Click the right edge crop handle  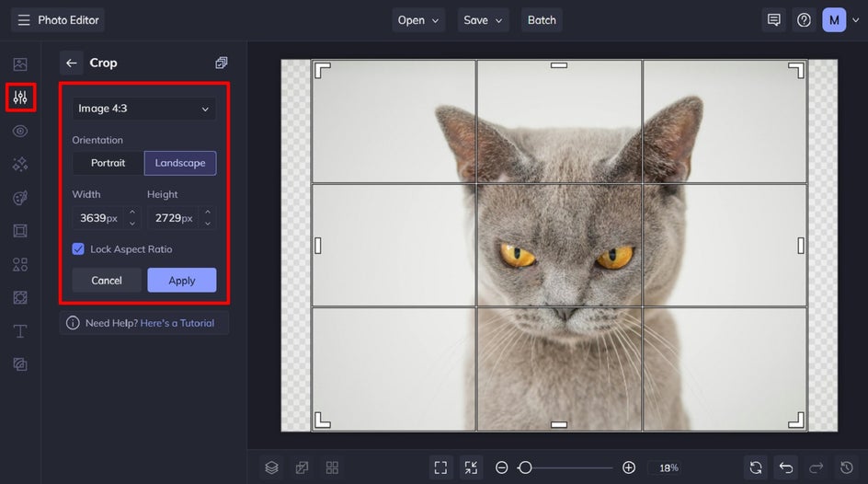[x=801, y=246]
